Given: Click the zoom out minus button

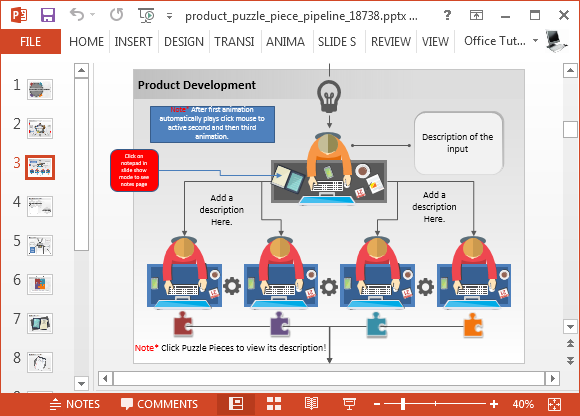Looking at the screenshot, I should click(x=377, y=404).
